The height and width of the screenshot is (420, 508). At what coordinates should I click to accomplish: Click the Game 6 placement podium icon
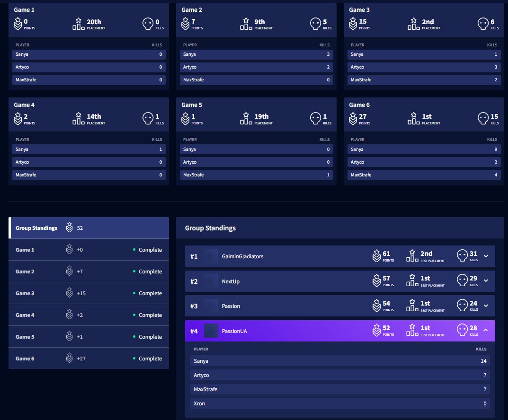coord(414,118)
